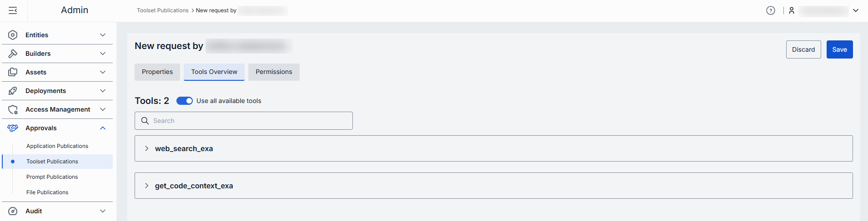Click the Deployments rocket icon
Image resolution: width=868 pixels, height=221 pixels.
(x=13, y=91)
